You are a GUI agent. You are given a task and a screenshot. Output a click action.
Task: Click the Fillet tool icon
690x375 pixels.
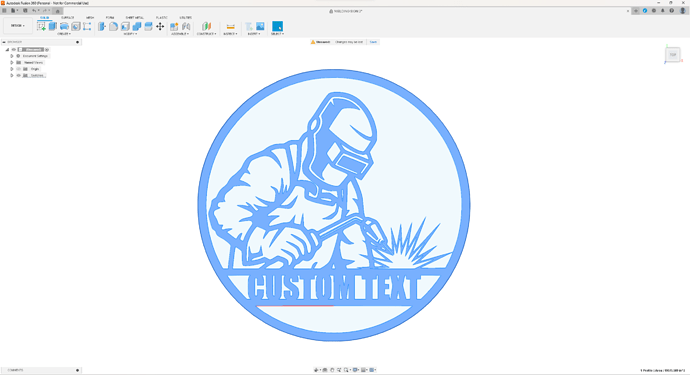[x=114, y=26]
